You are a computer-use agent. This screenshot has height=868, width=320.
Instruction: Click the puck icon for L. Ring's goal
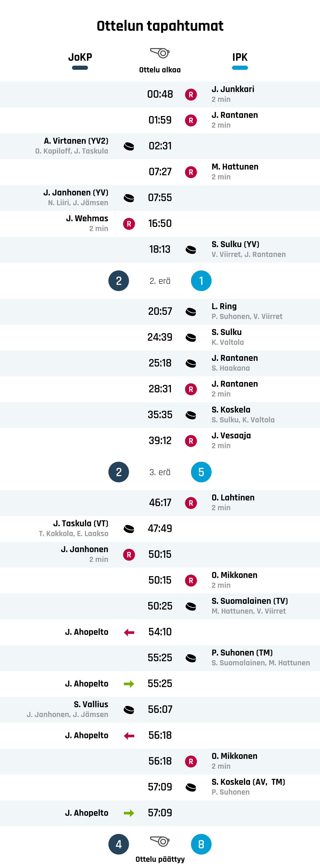click(191, 312)
